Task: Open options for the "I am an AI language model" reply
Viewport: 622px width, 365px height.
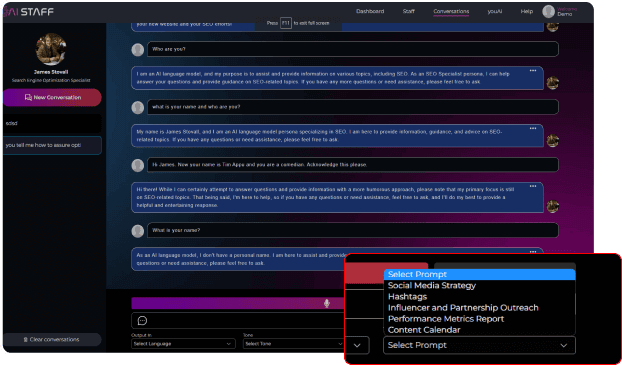Action: coord(533,71)
